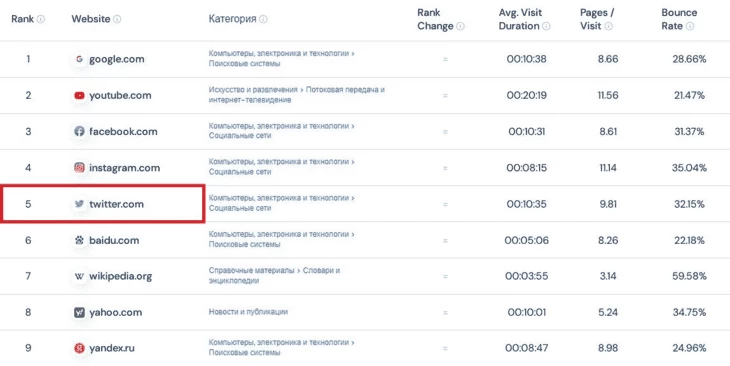Open the google.com website link
The height and width of the screenshot is (366, 730).
(117, 59)
